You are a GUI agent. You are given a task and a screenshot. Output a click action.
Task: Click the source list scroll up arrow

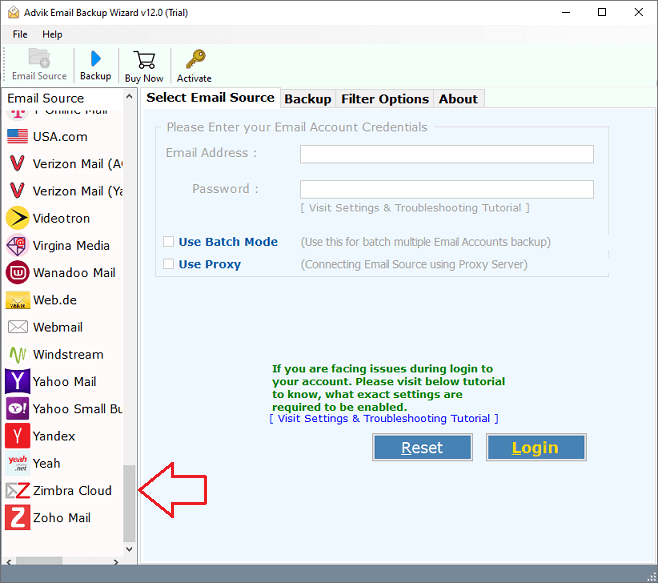(x=129, y=97)
